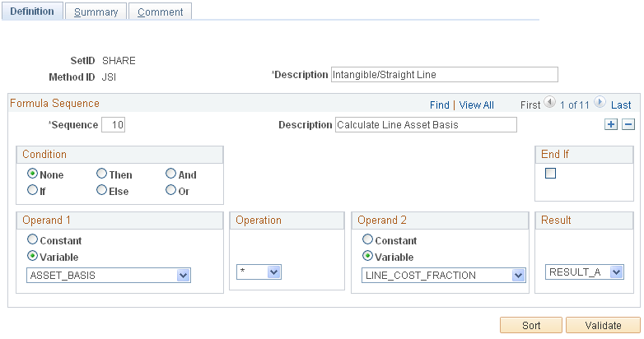Open the View All link
Viewport: 644px width, 339px height.
(x=477, y=104)
